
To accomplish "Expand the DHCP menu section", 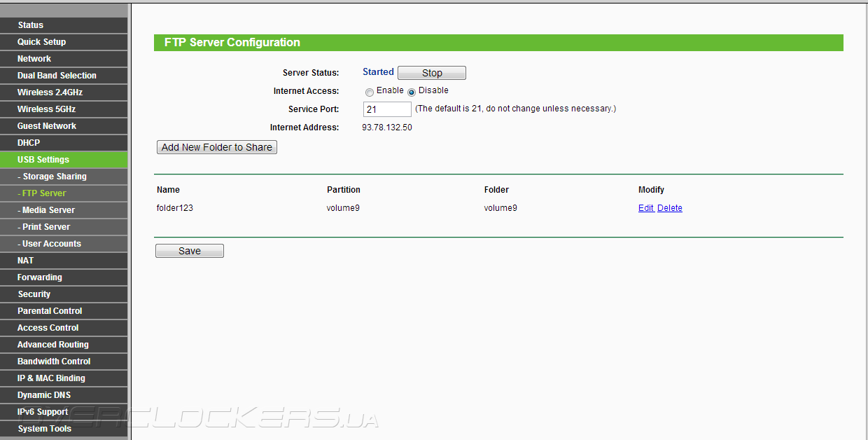I will click(x=64, y=143).
